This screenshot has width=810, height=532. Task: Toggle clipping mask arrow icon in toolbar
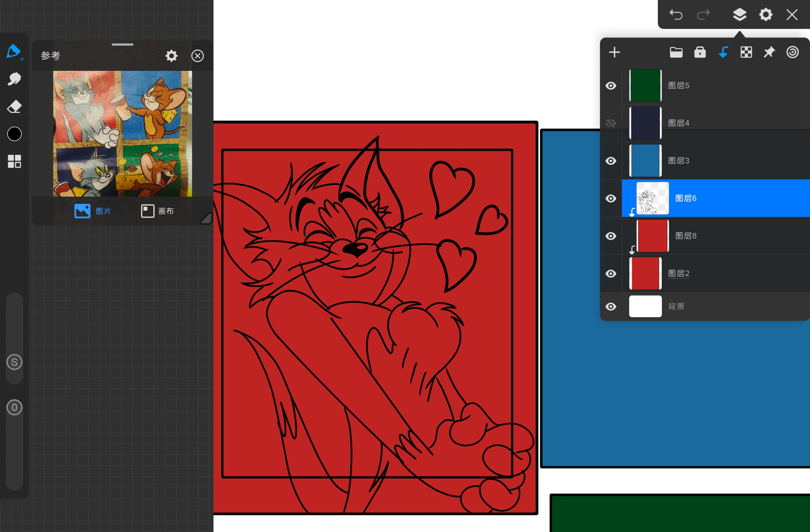tap(723, 52)
